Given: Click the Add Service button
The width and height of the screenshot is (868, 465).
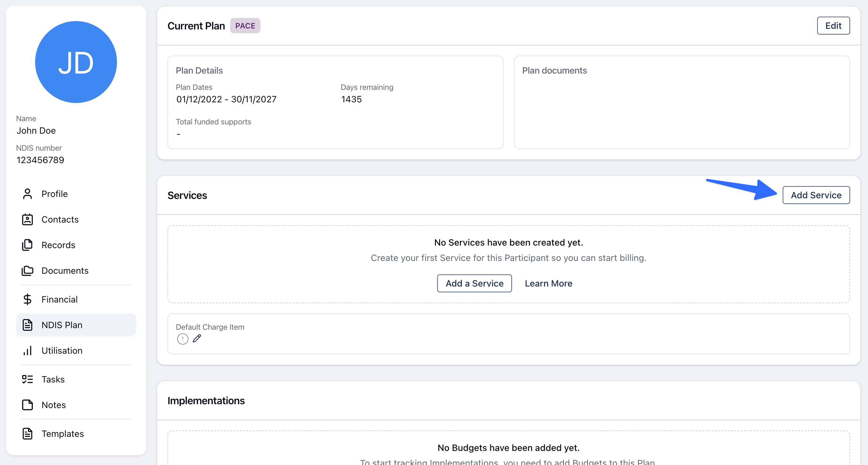Looking at the screenshot, I should pos(816,195).
